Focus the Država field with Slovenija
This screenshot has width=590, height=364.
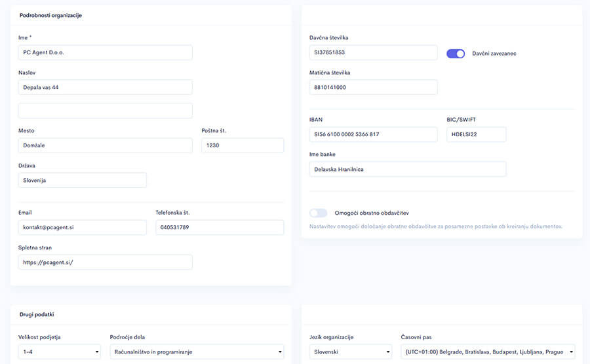82,180
